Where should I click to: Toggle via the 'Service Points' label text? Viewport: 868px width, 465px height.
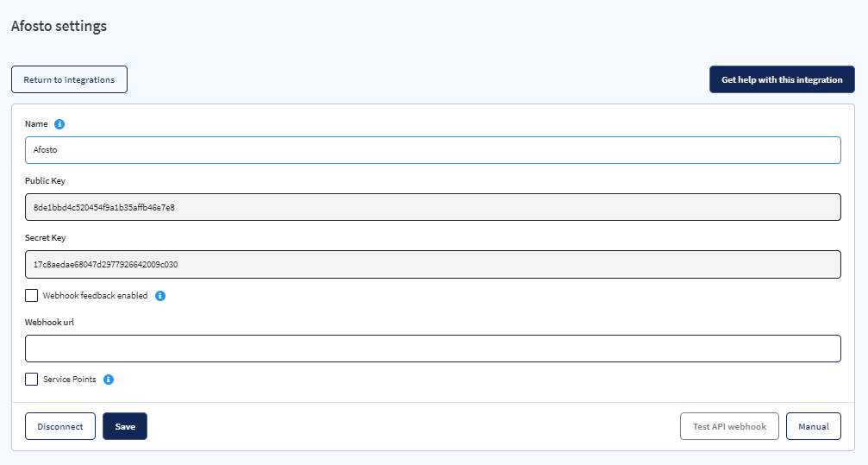tap(69, 379)
